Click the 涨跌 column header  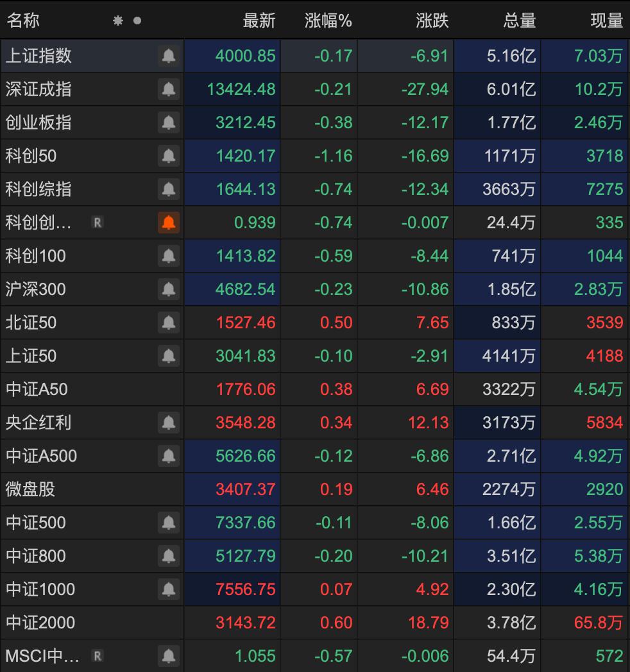[x=432, y=21]
